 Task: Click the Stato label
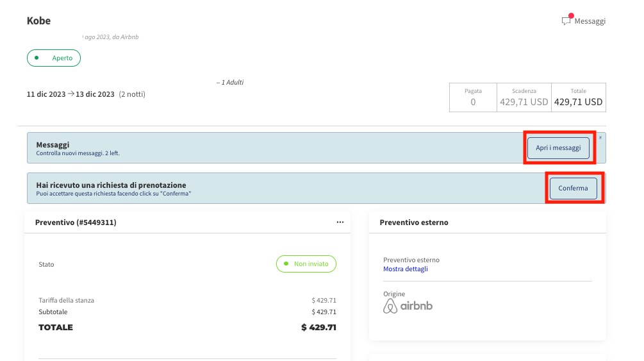[x=46, y=264]
